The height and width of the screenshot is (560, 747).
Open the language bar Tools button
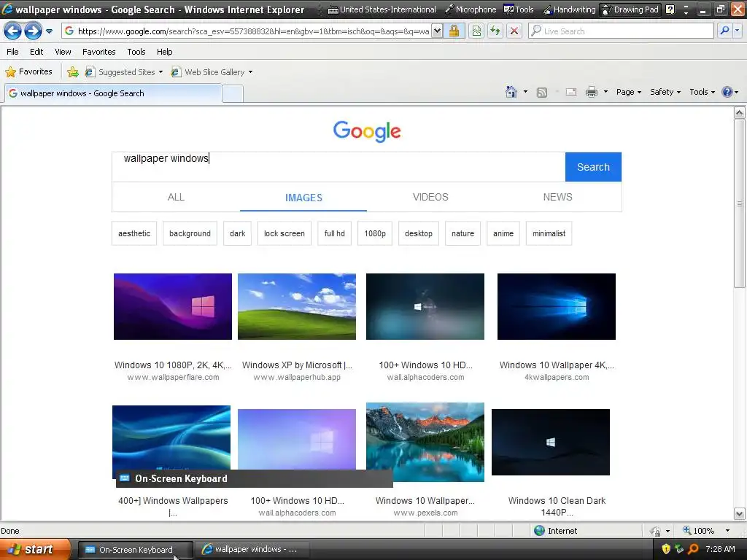[x=519, y=9]
